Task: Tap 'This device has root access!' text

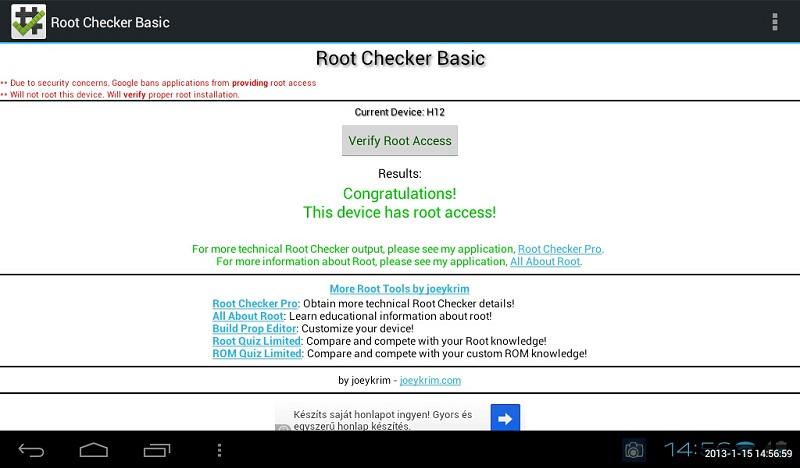Action: coord(399,212)
